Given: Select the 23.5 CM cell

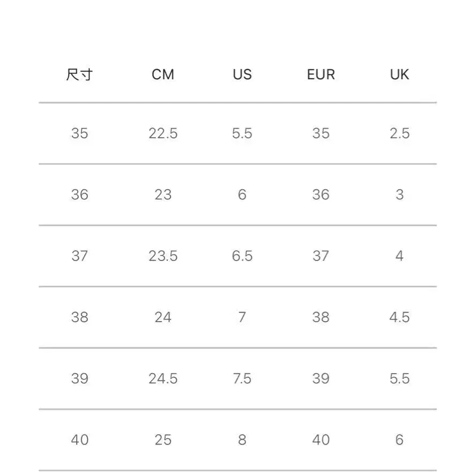Looking at the screenshot, I should [163, 256].
